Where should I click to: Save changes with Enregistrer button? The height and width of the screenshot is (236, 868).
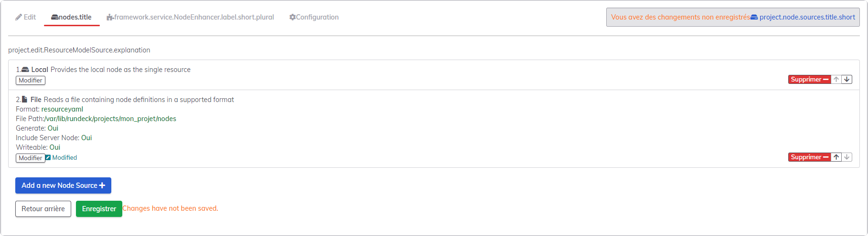pos(99,209)
